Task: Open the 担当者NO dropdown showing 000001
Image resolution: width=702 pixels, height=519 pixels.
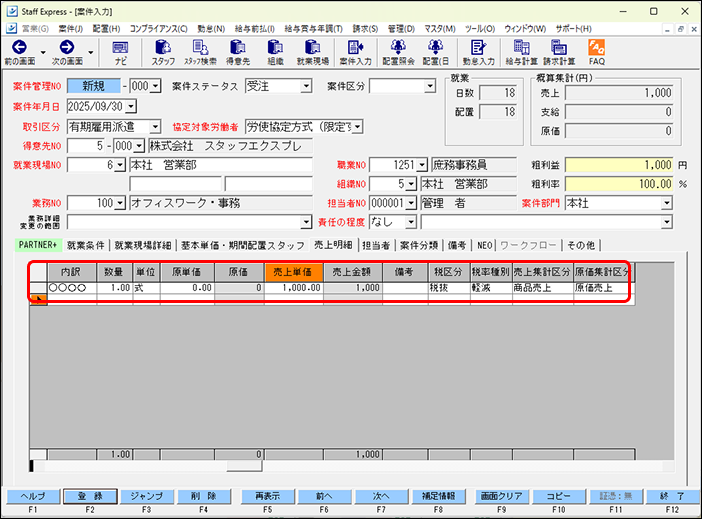Action: coord(411,203)
